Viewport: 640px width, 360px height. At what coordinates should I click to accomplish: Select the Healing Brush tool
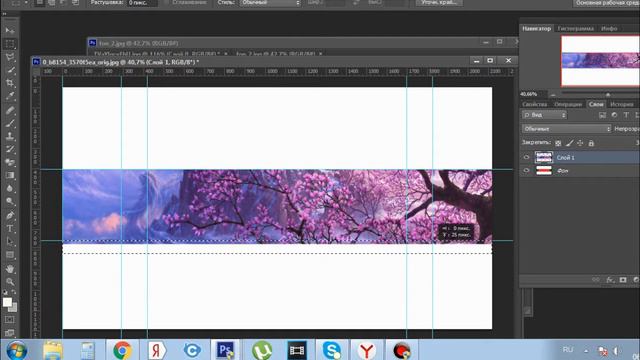coord(10,110)
